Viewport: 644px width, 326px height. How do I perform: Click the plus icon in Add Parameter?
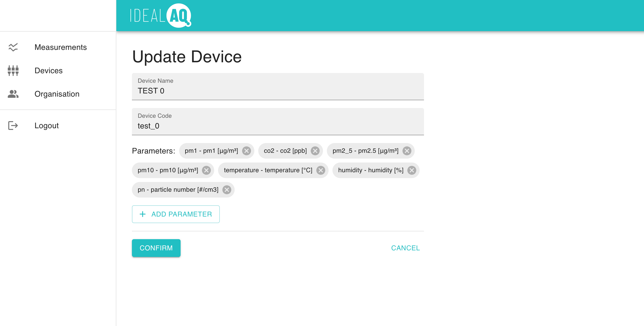click(x=142, y=214)
